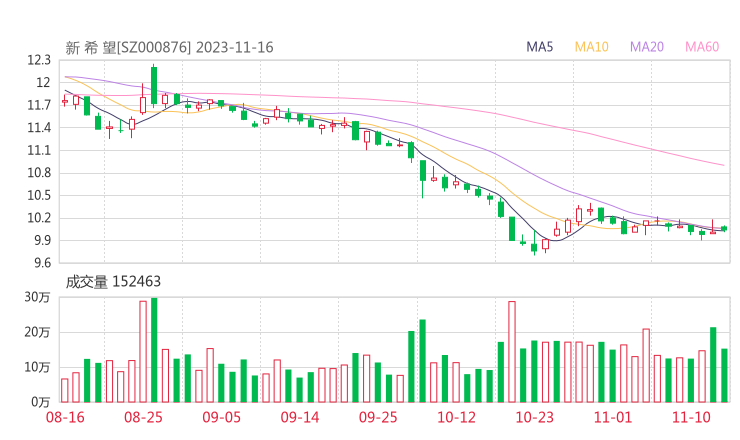Click the 10万 volume axis label
Image resolution: width=740 pixels, height=440 pixels.
pos(37,367)
